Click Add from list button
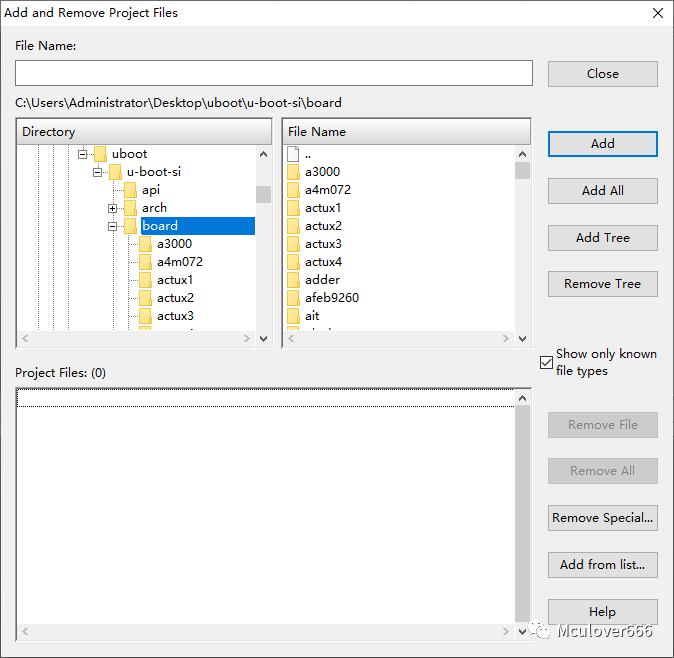Image resolution: width=674 pixels, height=658 pixels. [602, 565]
